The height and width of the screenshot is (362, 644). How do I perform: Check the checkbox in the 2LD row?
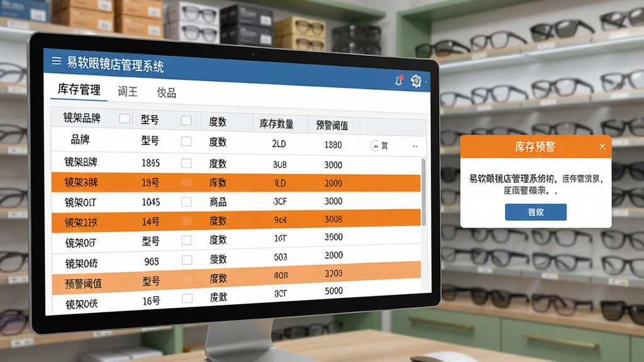click(186, 141)
